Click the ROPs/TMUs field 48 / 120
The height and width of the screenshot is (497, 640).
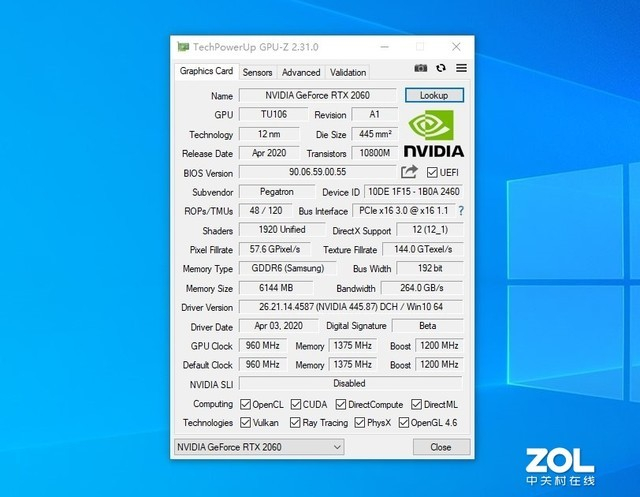tap(266, 211)
